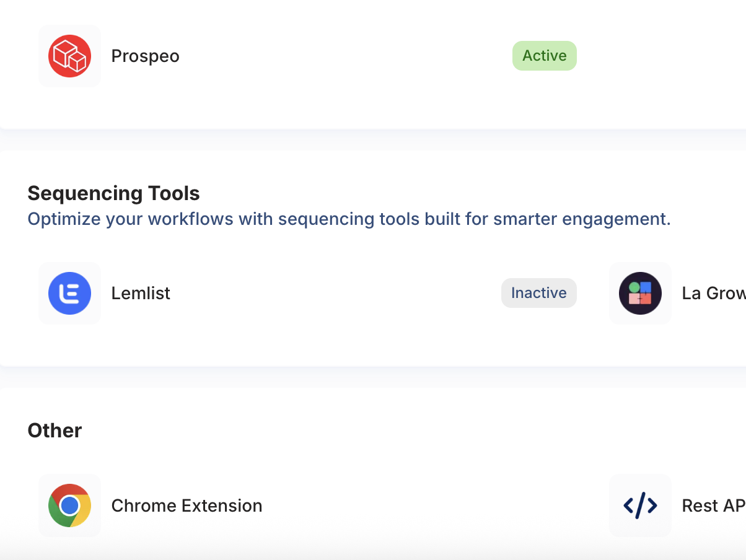Viewport: 746px width, 560px height.
Task: Click the Prospeo Active status badge
Action: coord(544,56)
